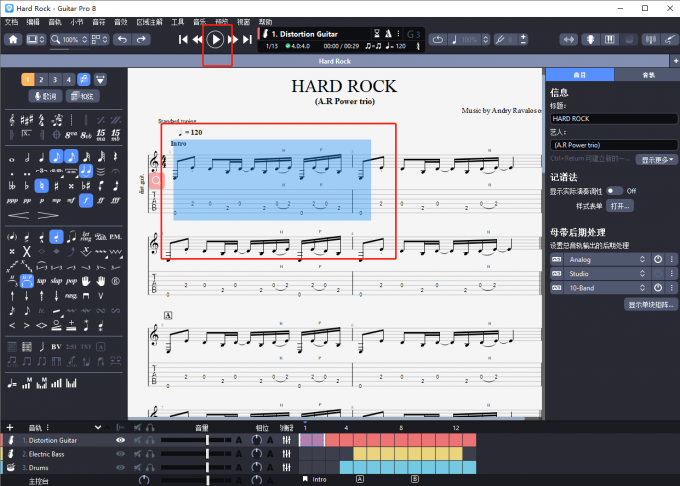Click the Undo arrow icon
Viewport: 680px width, 486px height.
[122, 40]
